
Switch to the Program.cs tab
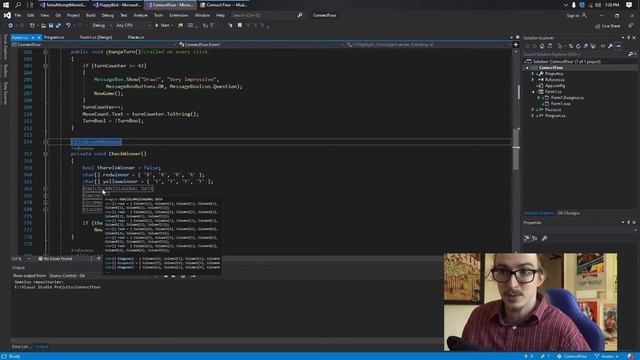54,37
